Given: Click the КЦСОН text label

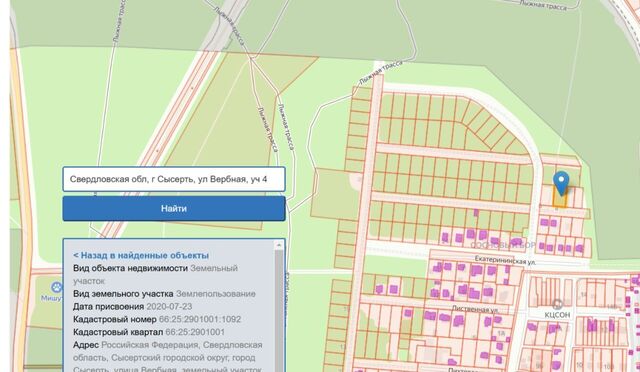Looking at the screenshot, I should coord(557,315).
